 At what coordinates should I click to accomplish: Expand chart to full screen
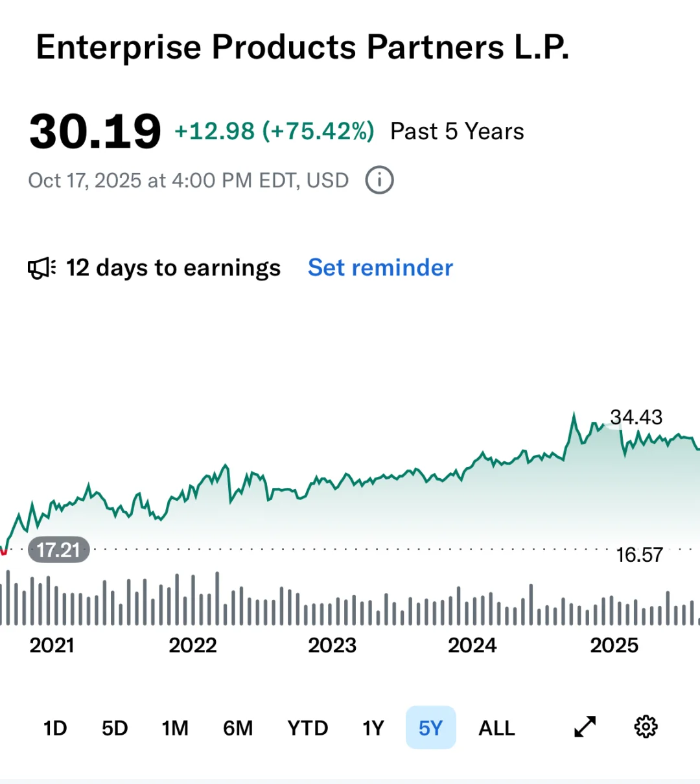coord(585,727)
